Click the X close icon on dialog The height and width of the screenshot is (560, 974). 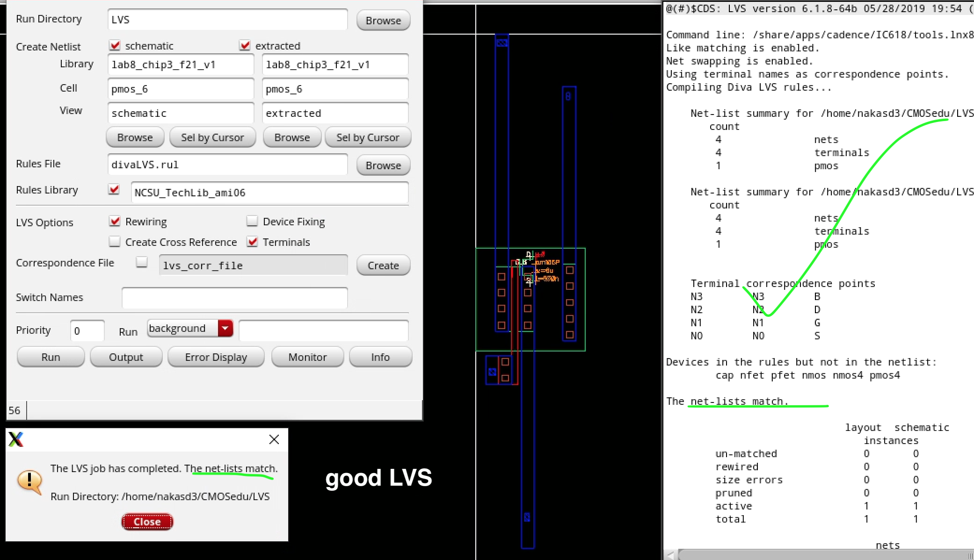[274, 439]
